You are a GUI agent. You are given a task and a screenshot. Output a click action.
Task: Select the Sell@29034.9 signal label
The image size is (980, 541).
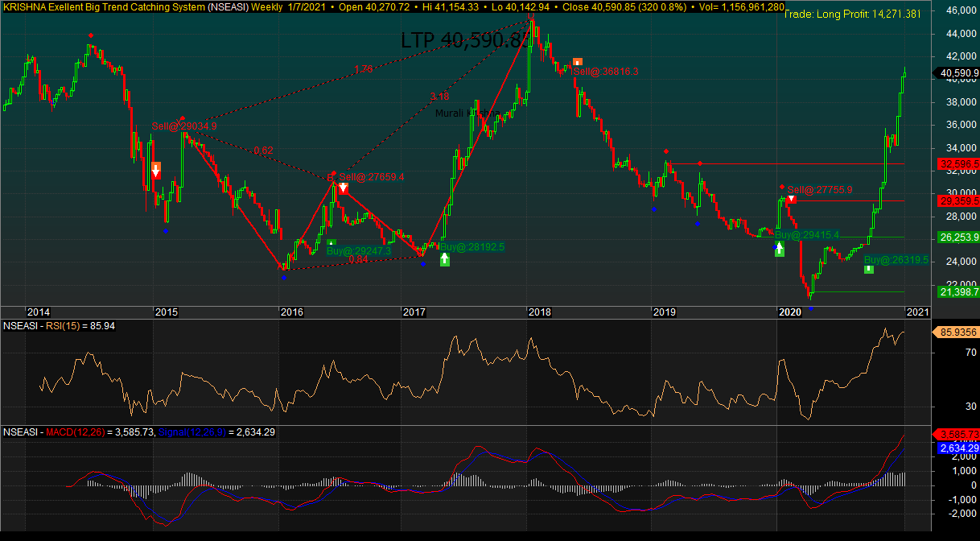[x=184, y=126]
